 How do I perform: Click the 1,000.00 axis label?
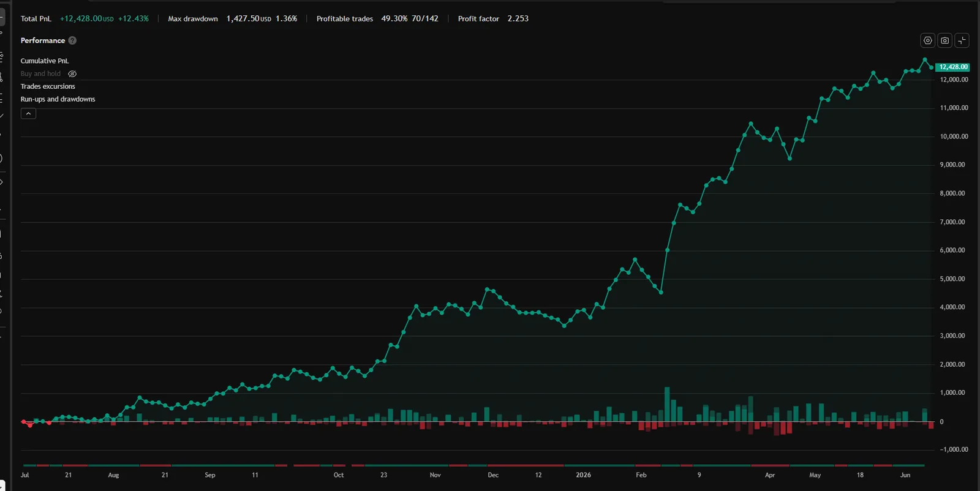pyautogui.click(x=952, y=393)
